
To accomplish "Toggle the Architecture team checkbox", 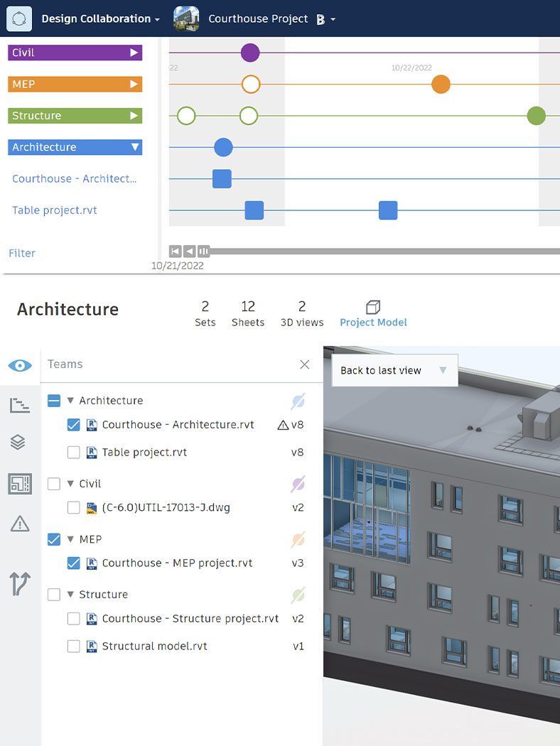I will pos(54,401).
